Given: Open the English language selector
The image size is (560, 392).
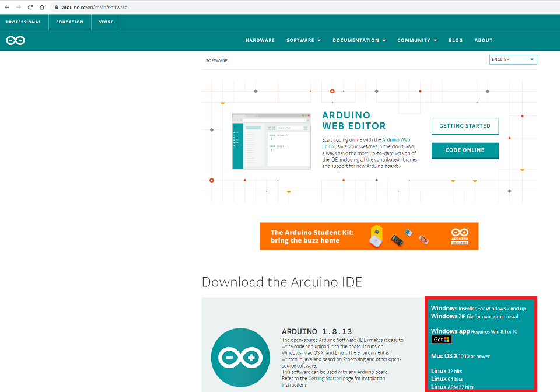Looking at the screenshot, I should click(x=513, y=60).
